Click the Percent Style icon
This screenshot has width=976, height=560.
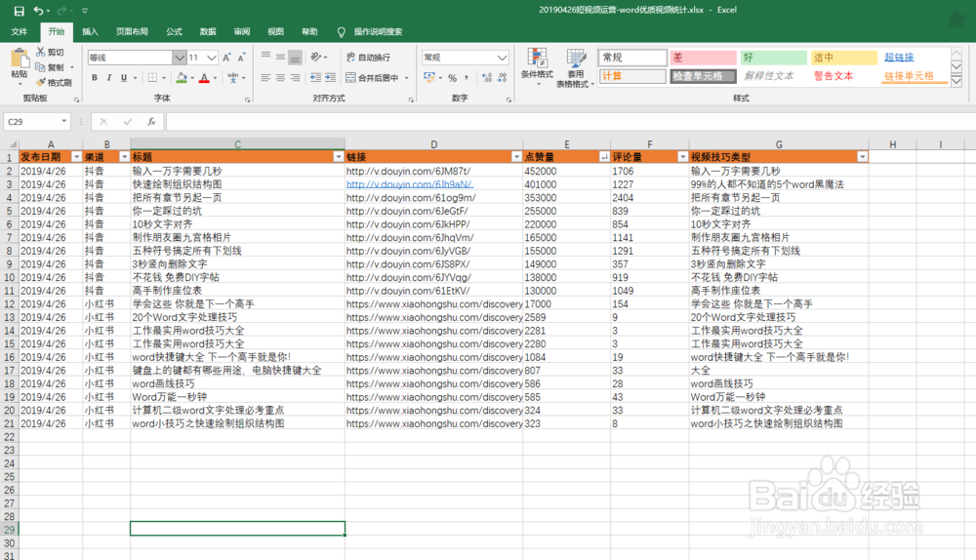[x=453, y=78]
